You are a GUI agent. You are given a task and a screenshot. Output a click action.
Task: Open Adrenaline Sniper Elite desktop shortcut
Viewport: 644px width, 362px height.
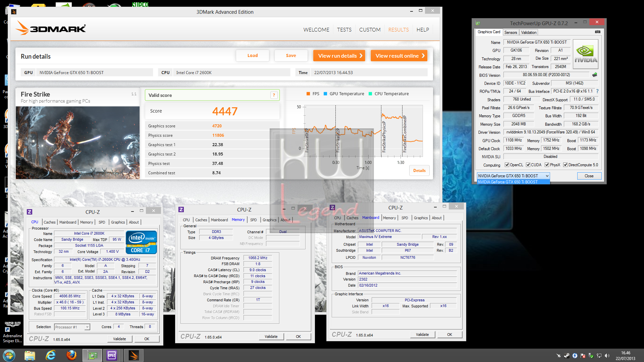12,332
